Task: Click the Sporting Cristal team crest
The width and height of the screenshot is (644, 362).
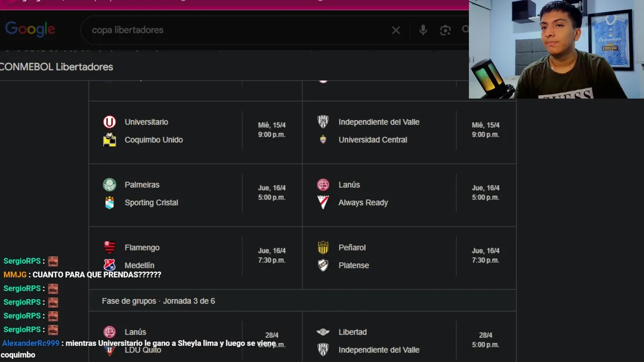Action: click(x=109, y=203)
